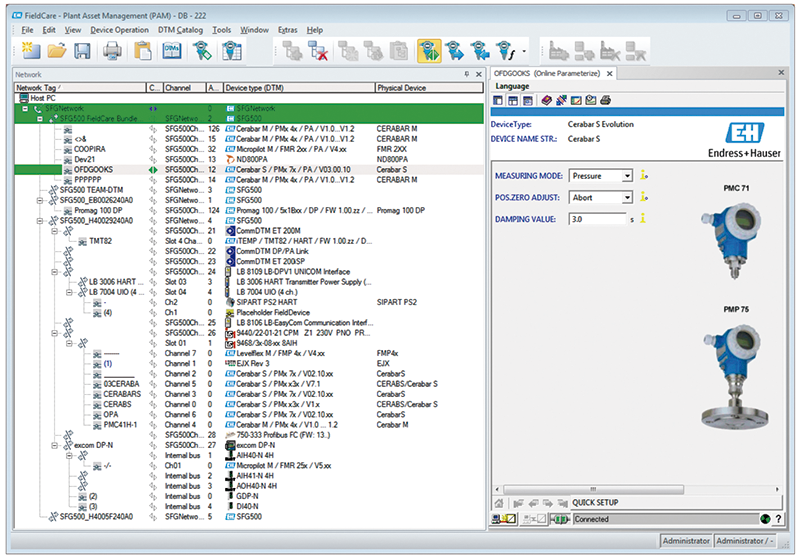Save project with the floppy disk icon
Screen dimensions: 800x560
(x=82, y=50)
